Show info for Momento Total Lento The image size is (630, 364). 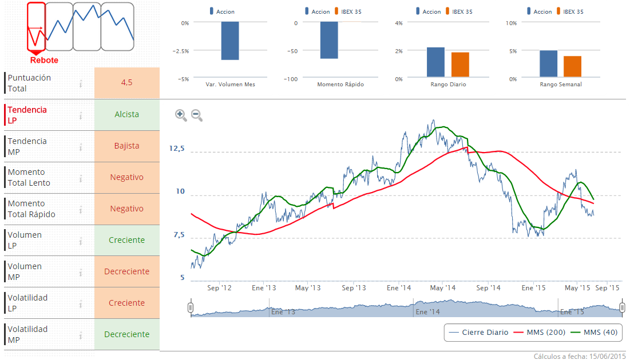[81, 178]
